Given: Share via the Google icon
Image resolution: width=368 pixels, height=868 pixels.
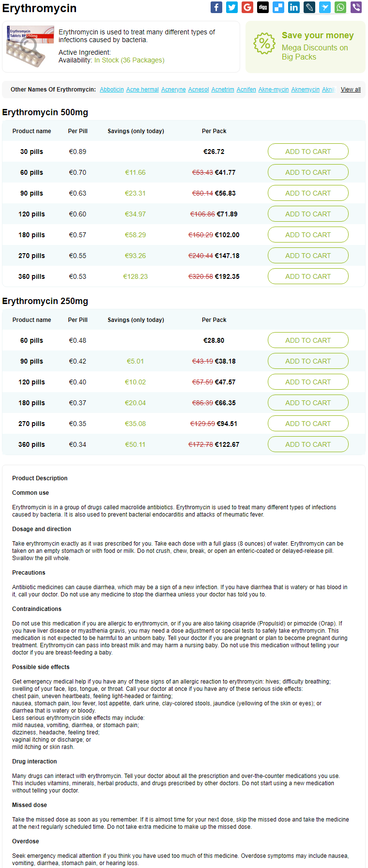Looking at the screenshot, I should click(247, 7).
